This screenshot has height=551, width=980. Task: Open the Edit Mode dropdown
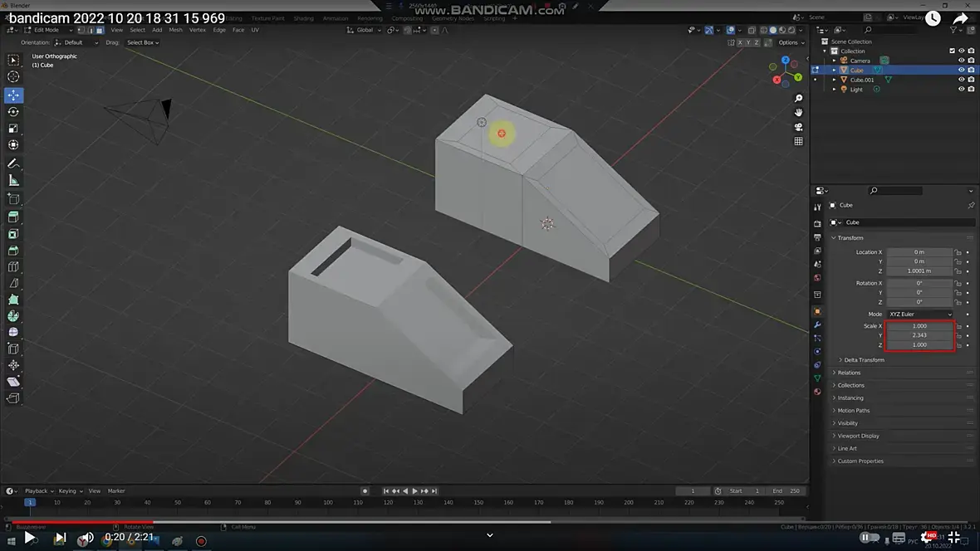click(x=47, y=30)
